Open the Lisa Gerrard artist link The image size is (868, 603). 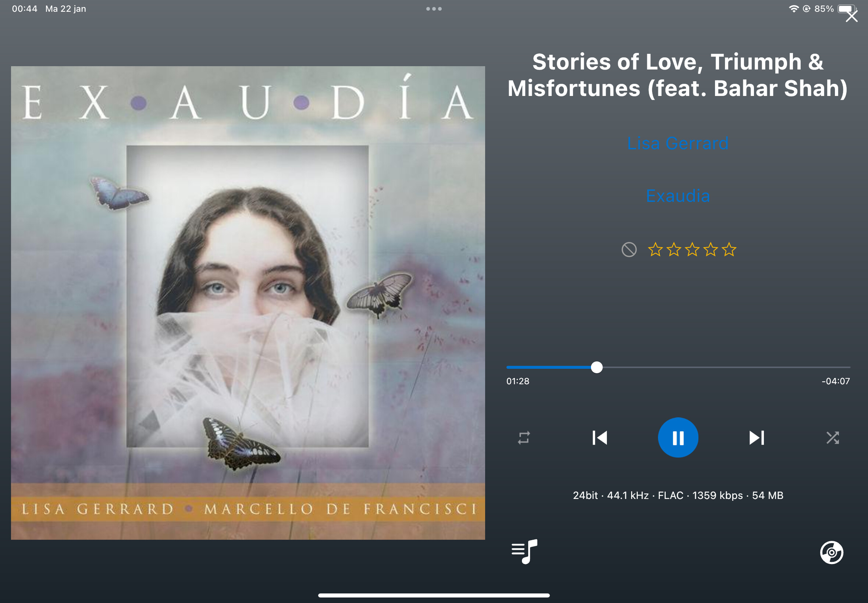tap(678, 143)
